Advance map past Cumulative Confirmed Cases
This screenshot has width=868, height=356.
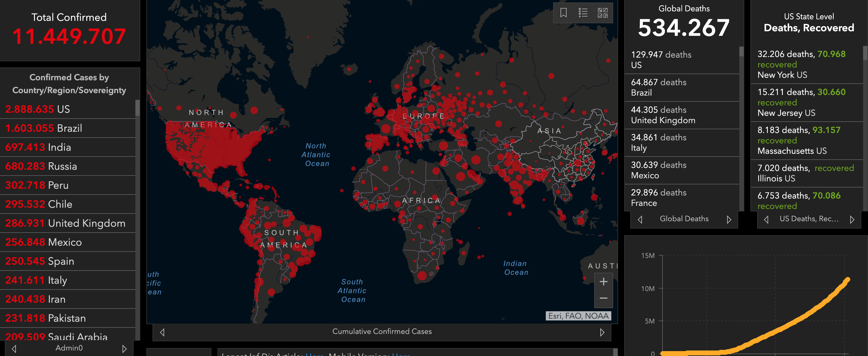coord(602,332)
